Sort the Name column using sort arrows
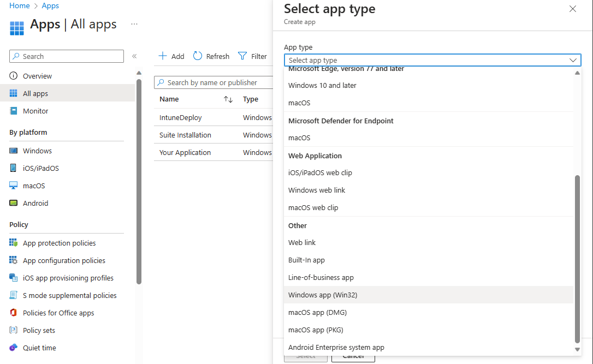Image resolution: width=593 pixels, height=364 pixels. coord(228,99)
